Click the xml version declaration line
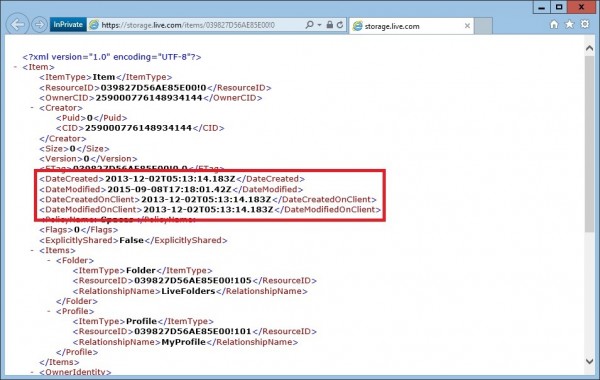Viewport: 600px width, 380px height. (112, 57)
